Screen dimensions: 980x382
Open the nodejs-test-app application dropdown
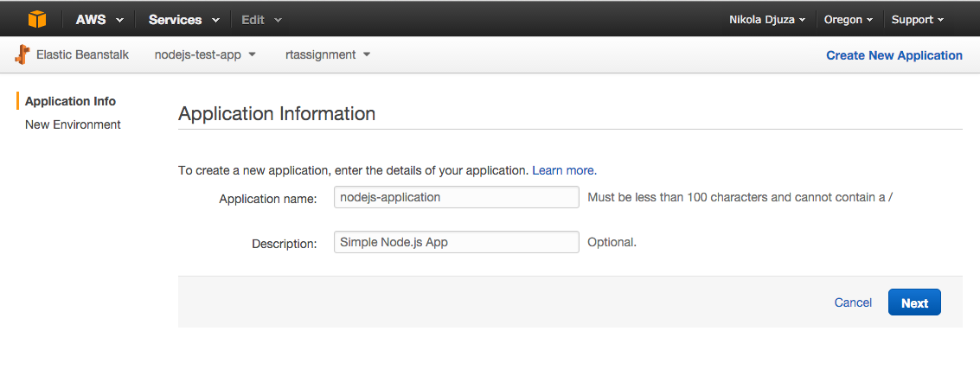(205, 55)
